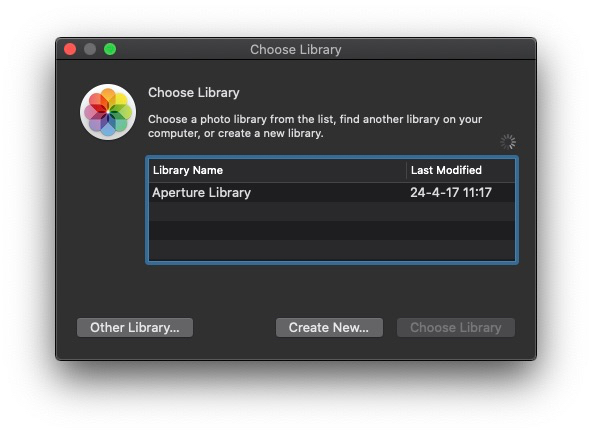Click the darker empty third list row
592x434 pixels.
tap(332, 231)
